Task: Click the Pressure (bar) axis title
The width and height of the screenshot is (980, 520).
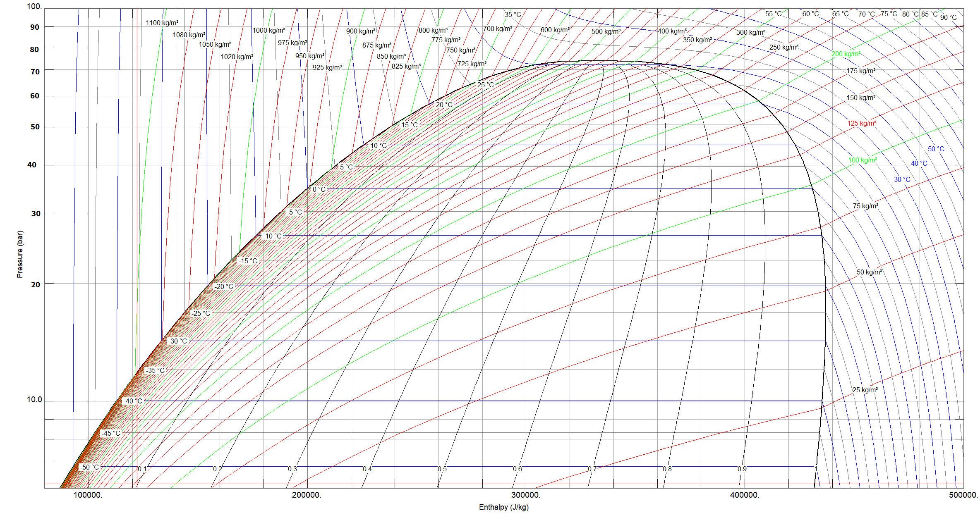Action: [x=20, y=254]
